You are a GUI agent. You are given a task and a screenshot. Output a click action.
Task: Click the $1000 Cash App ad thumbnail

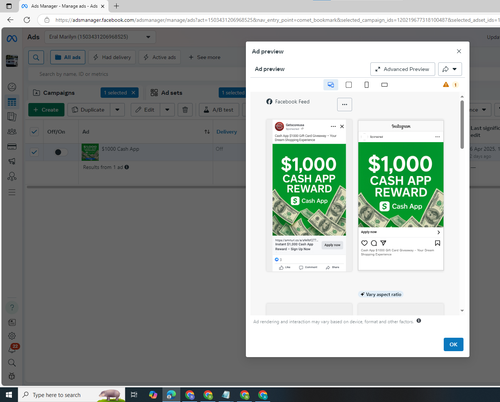(90, 152)
